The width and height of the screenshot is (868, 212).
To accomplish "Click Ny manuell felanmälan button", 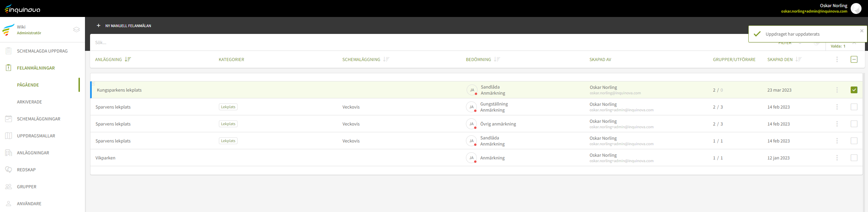I will click(124, 26).
